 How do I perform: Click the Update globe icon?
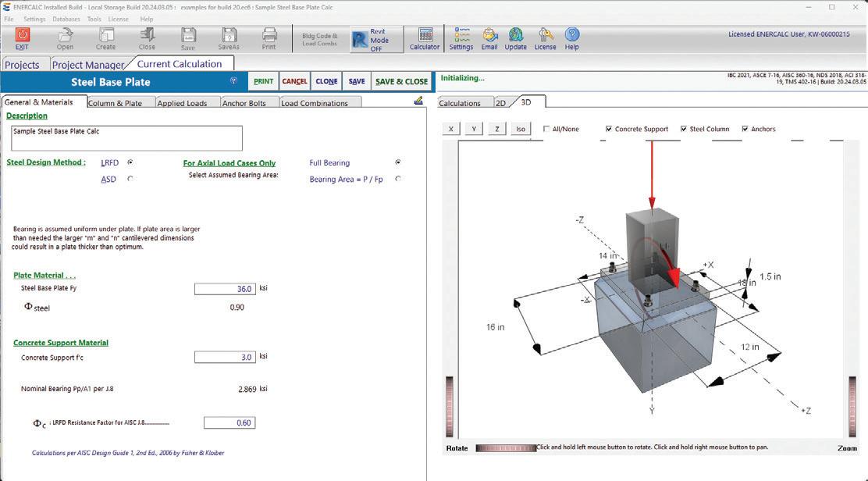515,39
